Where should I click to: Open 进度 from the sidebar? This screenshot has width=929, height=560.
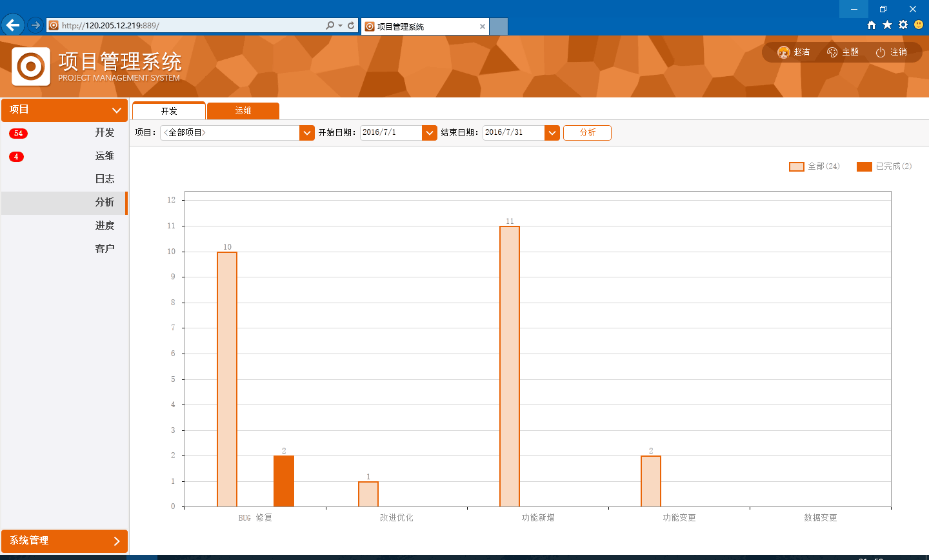pyautogui.click(x=105, y=225)
